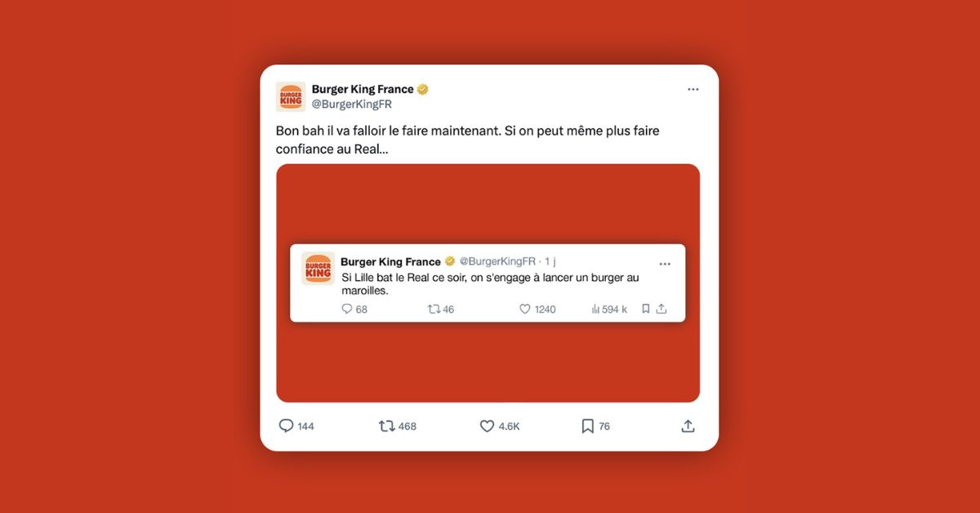This screenshot has height=513, width=980.
Task: Click the bookmark icon in quoted tweet
Action: click(x=645, y=309)
